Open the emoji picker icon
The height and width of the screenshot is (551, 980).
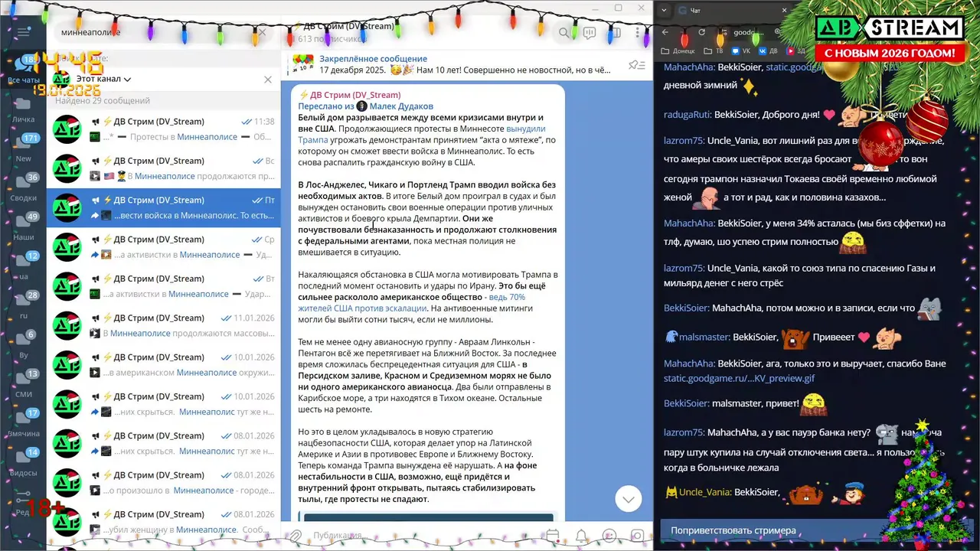[609, 536]
